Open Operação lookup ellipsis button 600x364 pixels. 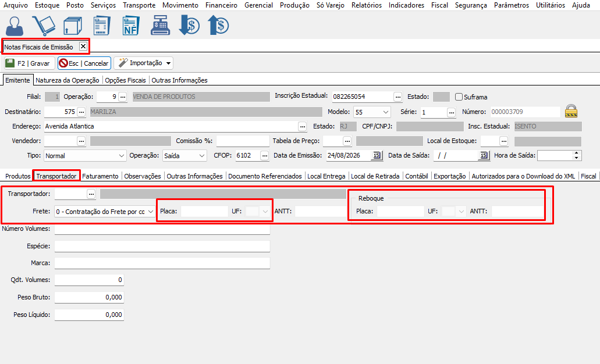(122, 97)
